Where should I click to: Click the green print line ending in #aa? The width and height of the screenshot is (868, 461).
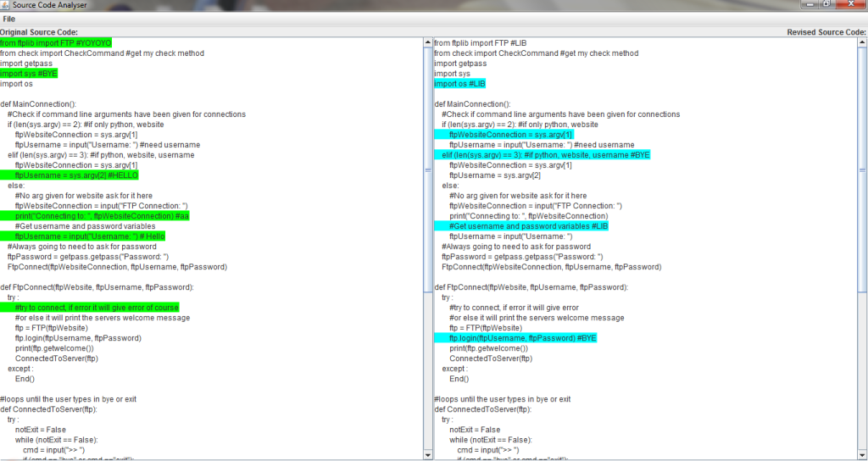point(95,216)
